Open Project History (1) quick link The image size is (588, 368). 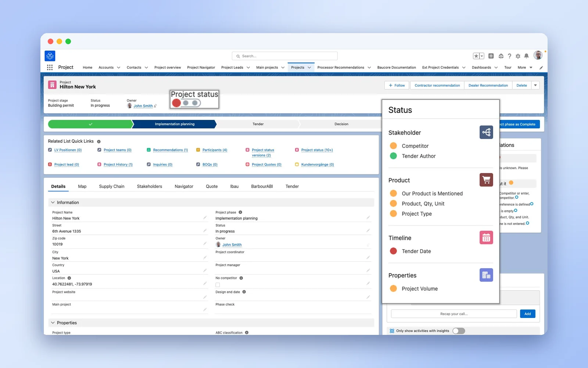pyautogui.click(x=118, y=164)
